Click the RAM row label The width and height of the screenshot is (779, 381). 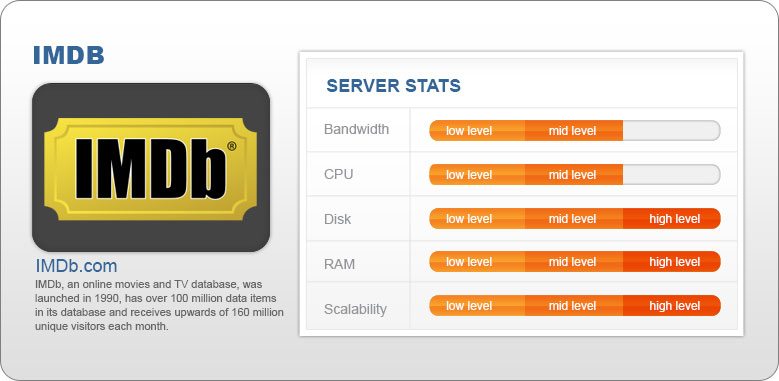(339, 264)
